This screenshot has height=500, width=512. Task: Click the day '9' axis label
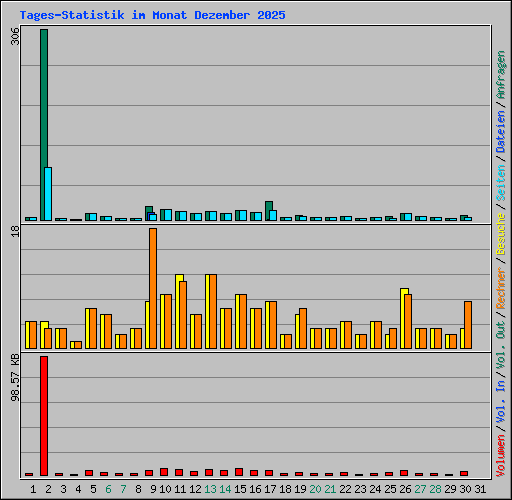point(153,489)
